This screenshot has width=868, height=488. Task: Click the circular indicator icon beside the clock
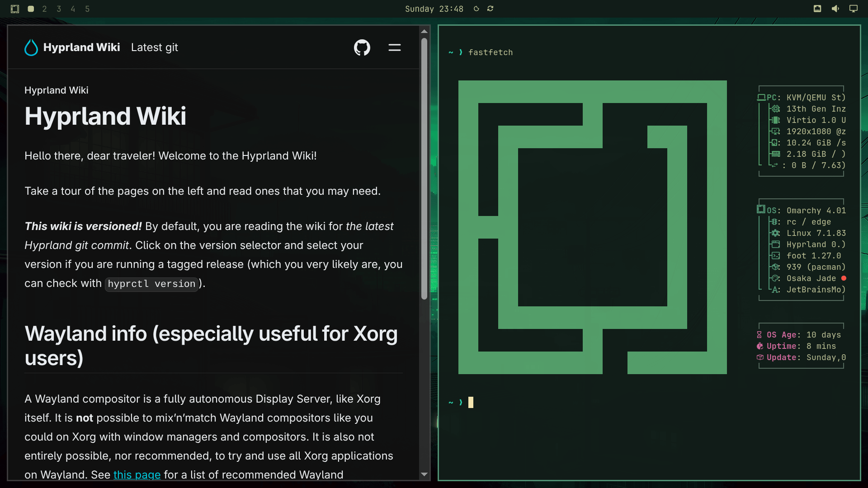476,9
